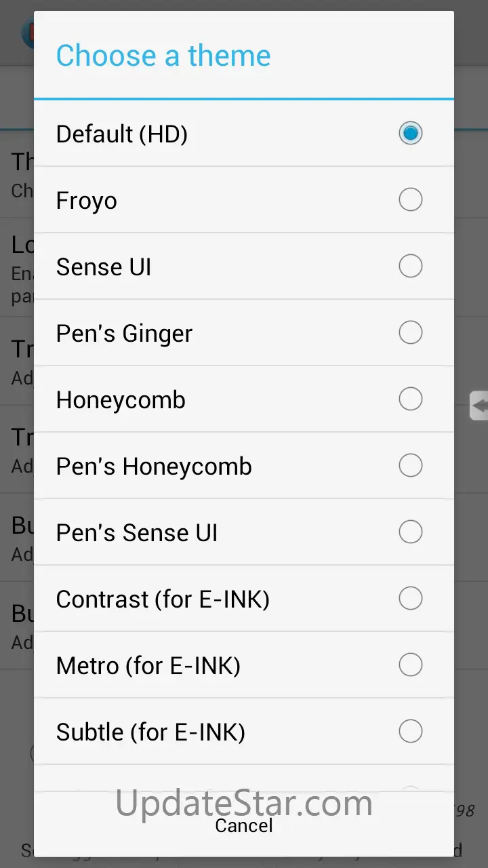Click the 'Metro (for E-INK)' label text
This screenshot has width=488, height=868.
click(148, 666)
